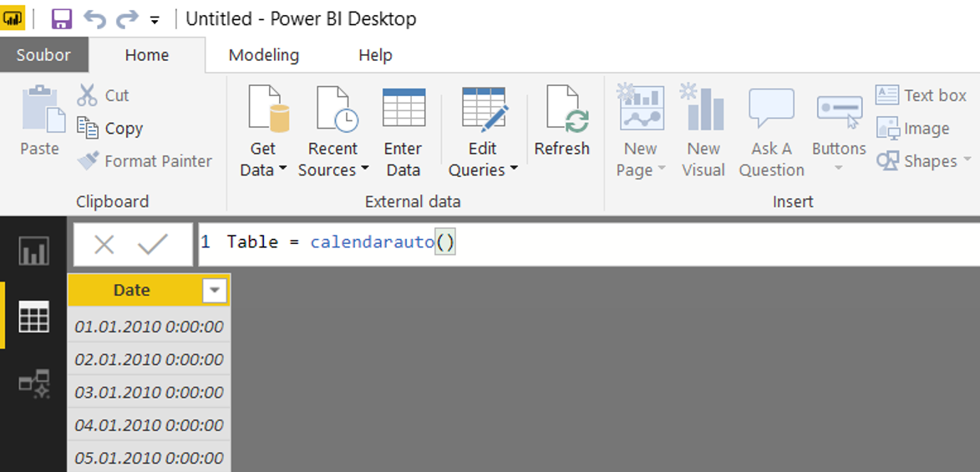Cancel the formula with the X button
This screenshot has width=980, height=472.
tap(104, 245)
